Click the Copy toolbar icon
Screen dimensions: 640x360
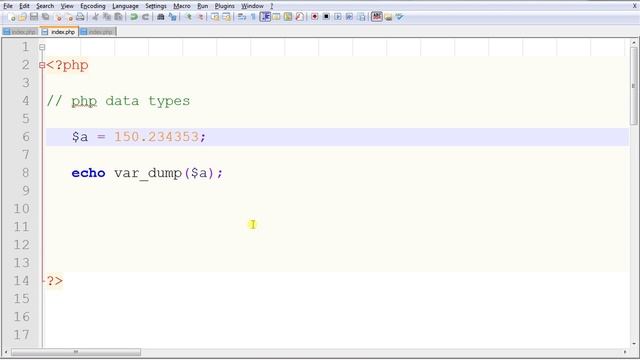(107, 17)
